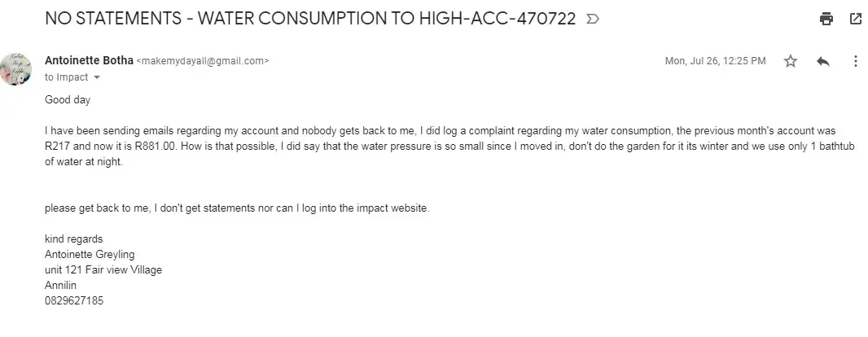Open the three-dot More options menu
Screen dimensions: 868x337
(x=855, y=61)
